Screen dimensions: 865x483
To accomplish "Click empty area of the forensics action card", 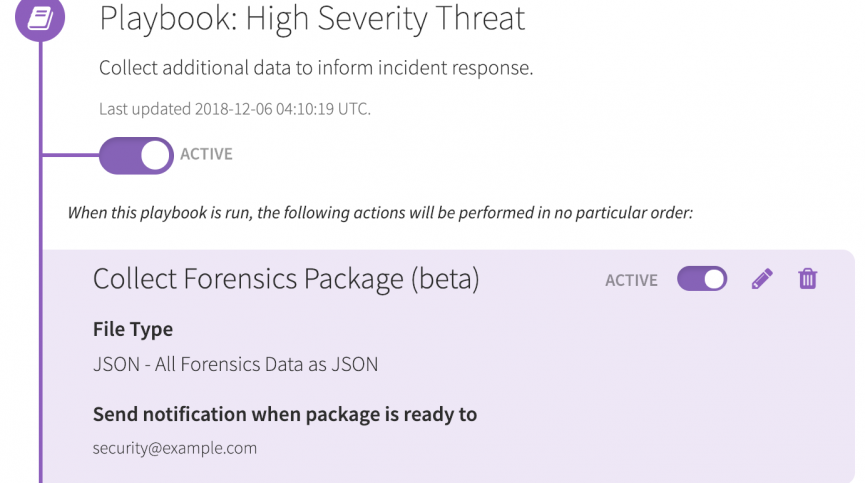I will (x=650, y=400).
